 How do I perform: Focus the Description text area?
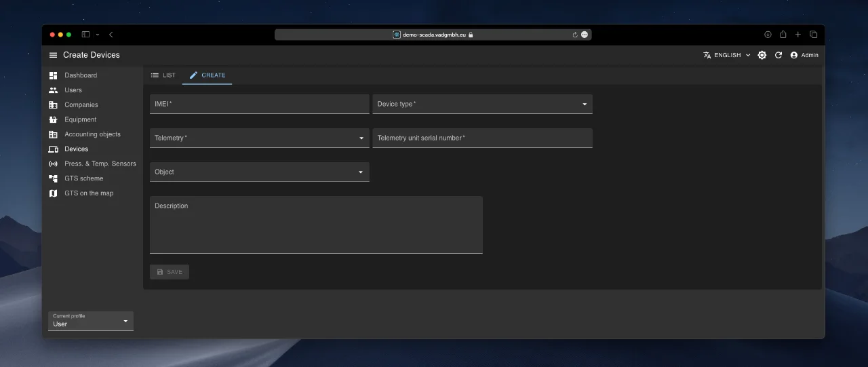tap(316, 225)
